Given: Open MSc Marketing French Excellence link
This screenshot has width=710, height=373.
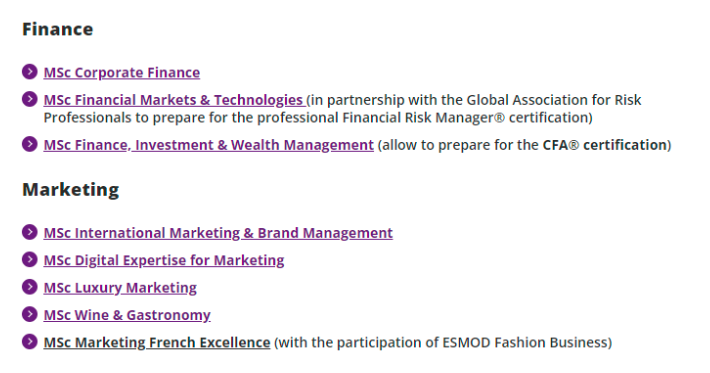Looking at the screenshot, I should tap(157, 342).
